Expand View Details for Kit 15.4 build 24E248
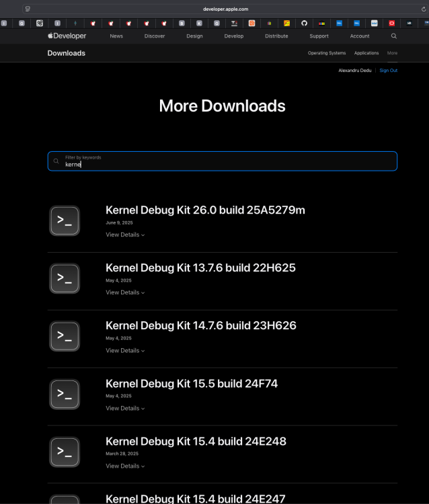 tap(125, 466)
